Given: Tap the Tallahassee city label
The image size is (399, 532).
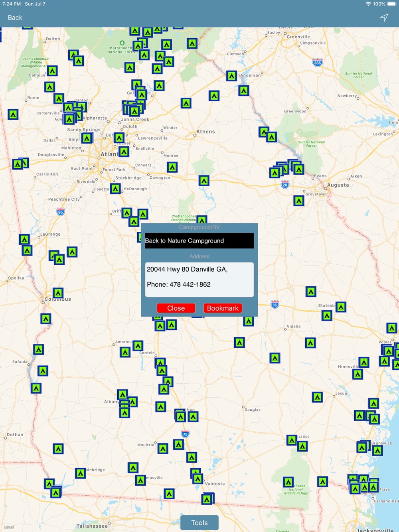Looking at the screenshot, I should 92,526.
